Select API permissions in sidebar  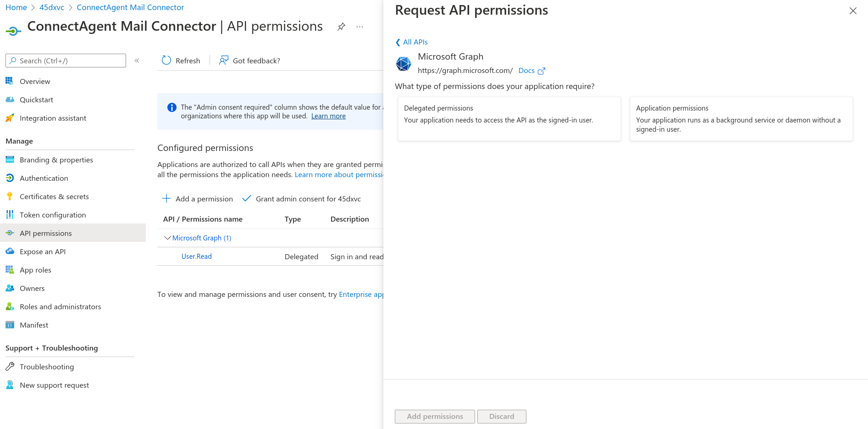coord(73,233)
